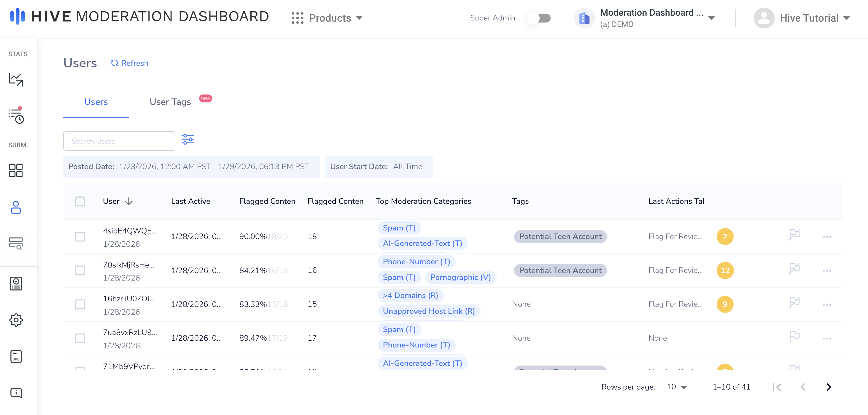Select the Users tab

click(96, 102)
